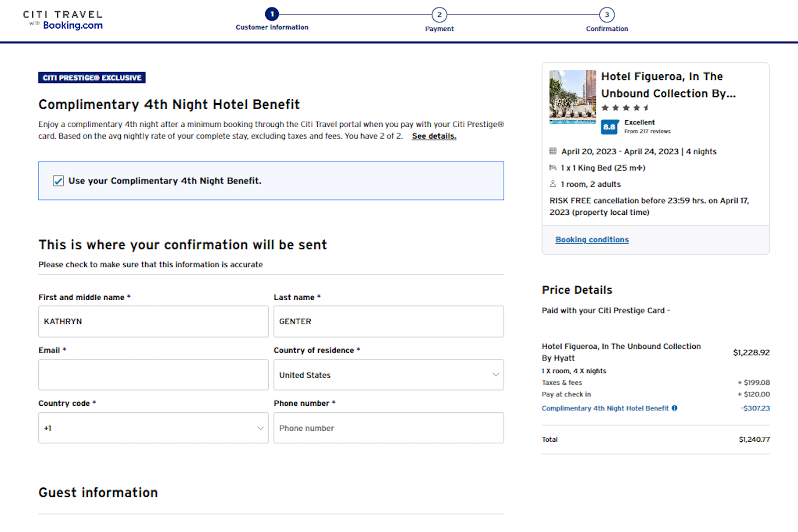Click step 1 Customer Information circle

(272, 14)
